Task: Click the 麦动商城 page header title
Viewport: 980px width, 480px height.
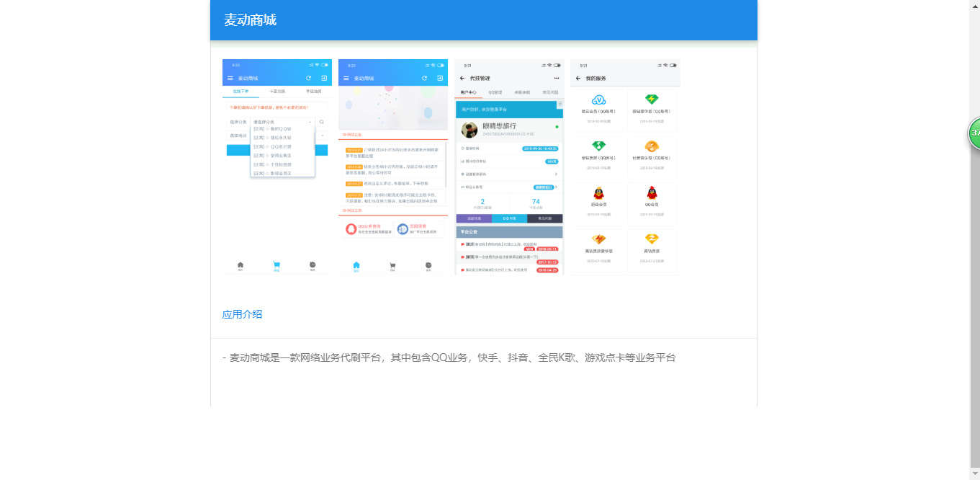Action: (250, 20)
